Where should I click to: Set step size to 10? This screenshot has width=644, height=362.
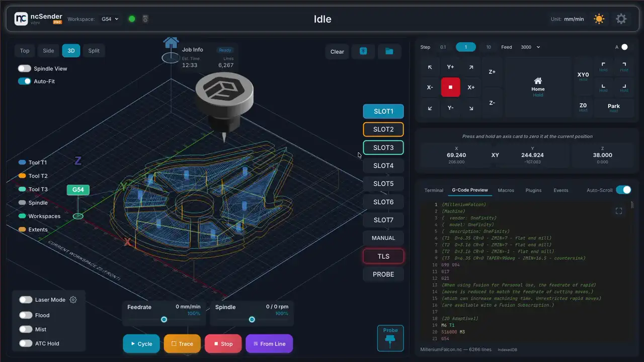point(488,47)
